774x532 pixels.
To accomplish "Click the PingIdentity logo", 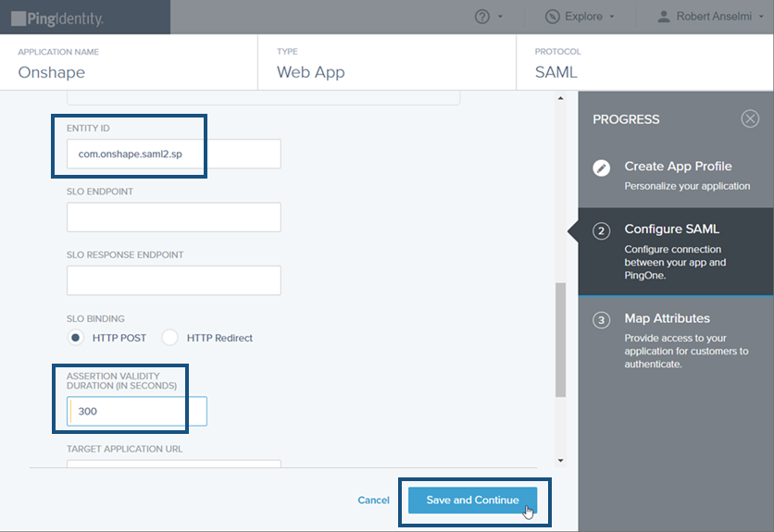I will (57, 19).
